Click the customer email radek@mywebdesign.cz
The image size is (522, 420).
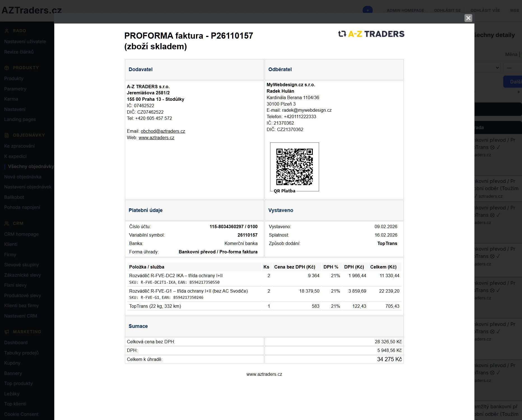pyautogui.click(x=307, y=110)
